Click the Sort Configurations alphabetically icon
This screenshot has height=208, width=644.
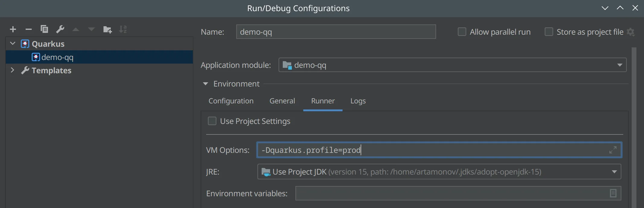coord(123,29)
